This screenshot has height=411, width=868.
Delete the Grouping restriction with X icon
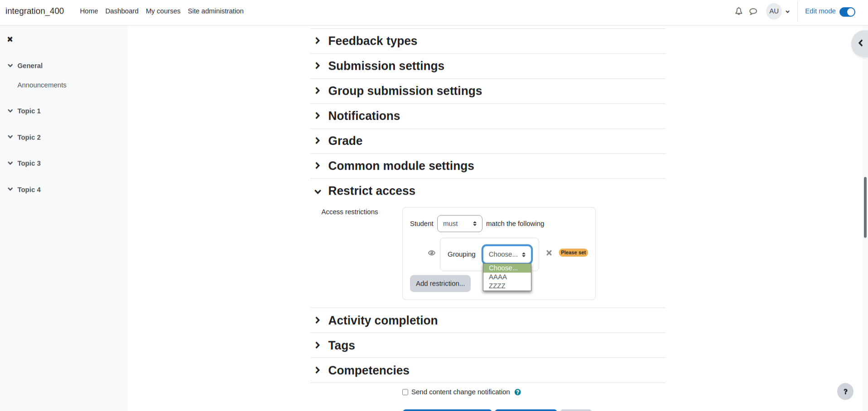click(x=549, y=253)
